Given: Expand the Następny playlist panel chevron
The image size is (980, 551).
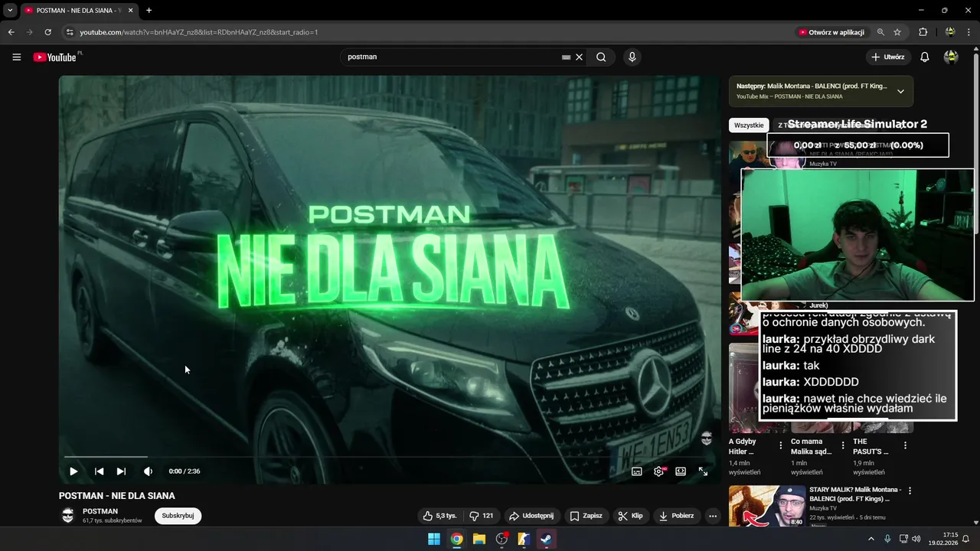Looking at the screenshot, I should tap(900, 91).
